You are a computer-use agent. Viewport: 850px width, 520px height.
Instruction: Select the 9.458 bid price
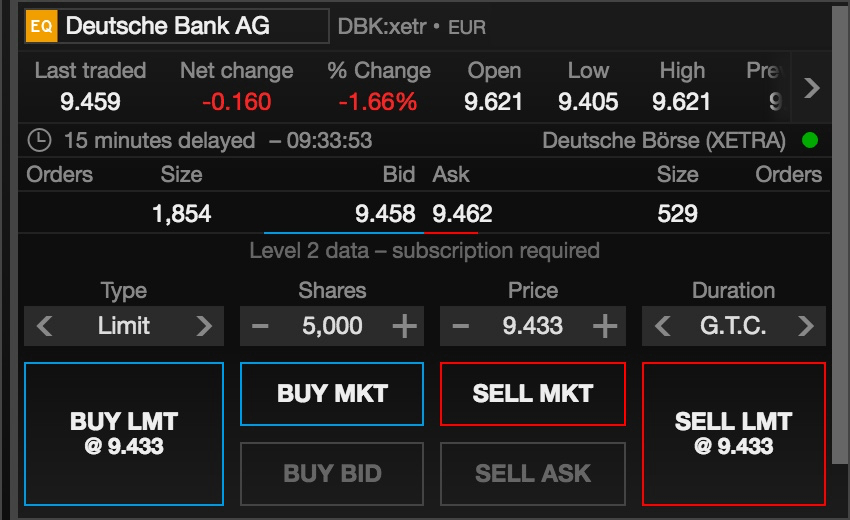(x=385, y=214)
